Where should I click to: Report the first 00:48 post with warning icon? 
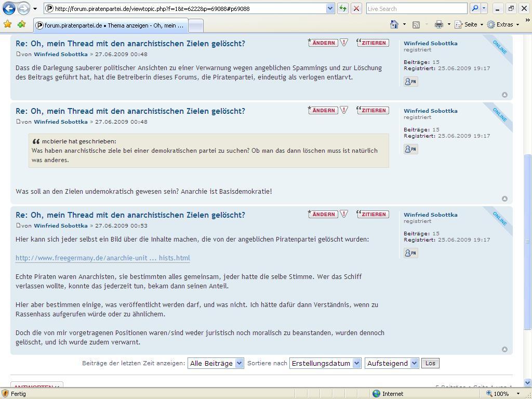coord(344,43)
